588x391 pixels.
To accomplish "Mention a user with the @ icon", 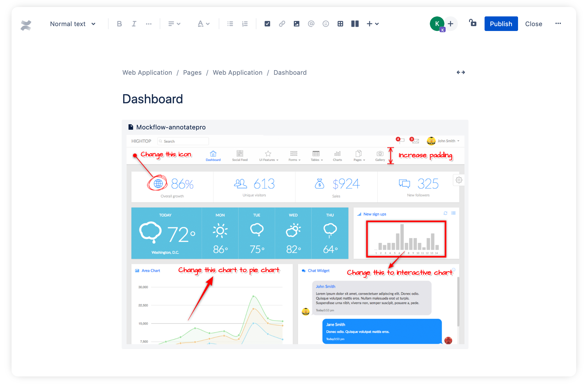I will (311, 24).
